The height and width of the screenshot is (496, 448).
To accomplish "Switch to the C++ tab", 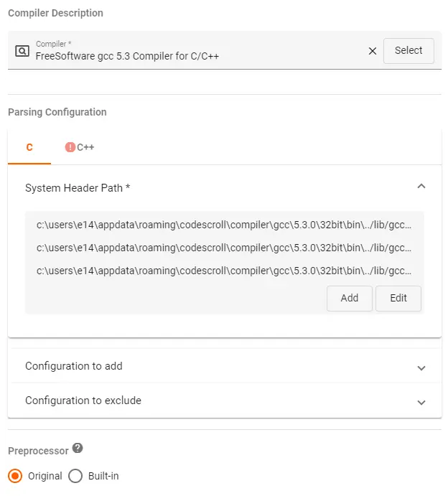I will coord(85,147).
